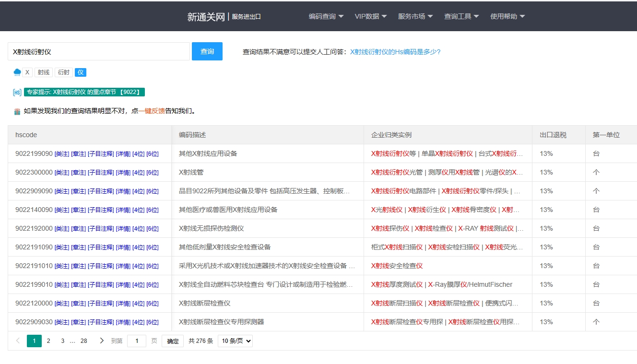Open the 10条/页 page size dropdown
This screenshot has width=637, height=364.
pos(235,341)
